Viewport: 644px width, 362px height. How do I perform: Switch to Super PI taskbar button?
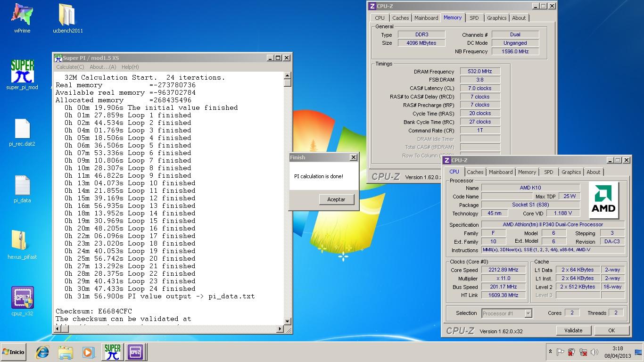(112, 352)
